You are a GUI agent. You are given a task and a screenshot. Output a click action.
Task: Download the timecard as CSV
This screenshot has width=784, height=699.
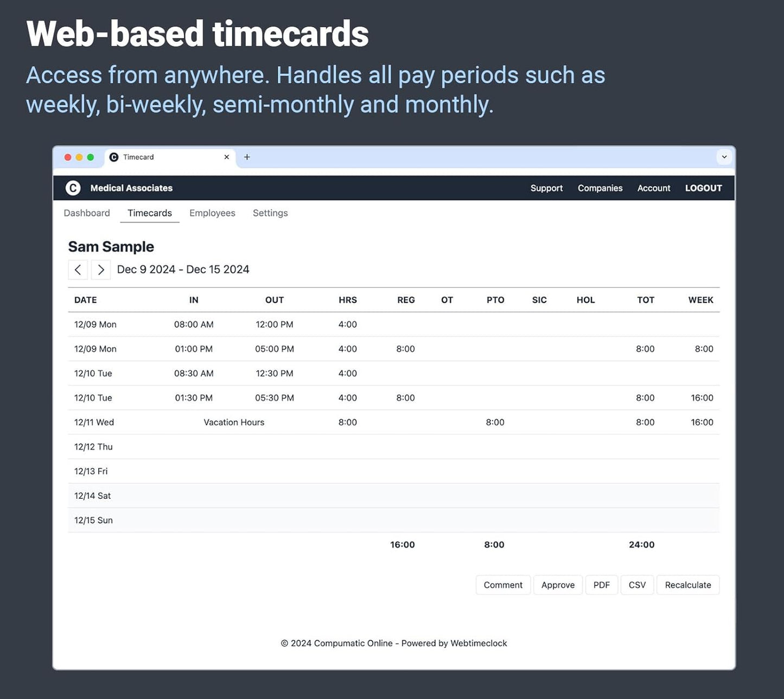click(x=637, y=585)
